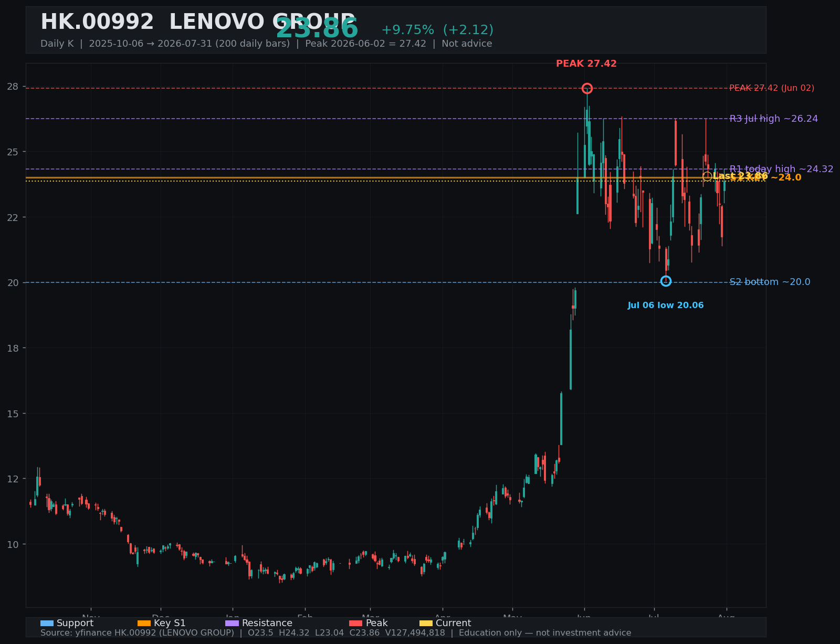Click the "Daily K" subtitle text
Image resolution: width=840 pixels, height=644 pixels.
57,44
